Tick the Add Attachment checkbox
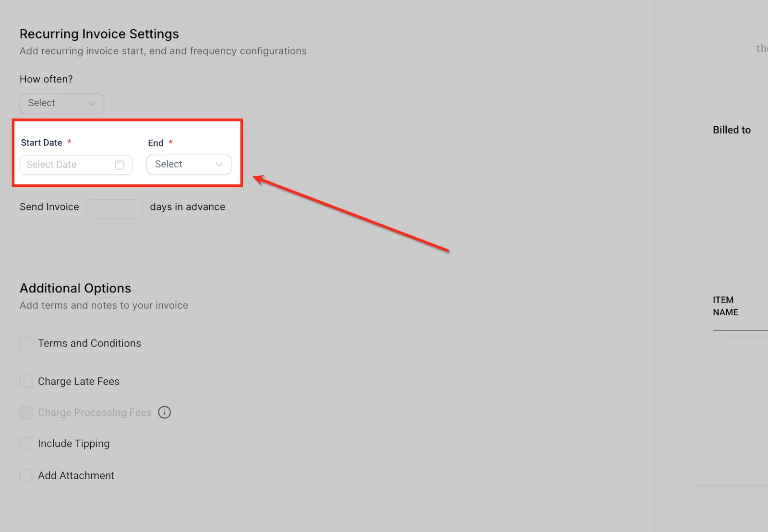The width and height of the screenshot is (768, 532). (x=26, y=475)
